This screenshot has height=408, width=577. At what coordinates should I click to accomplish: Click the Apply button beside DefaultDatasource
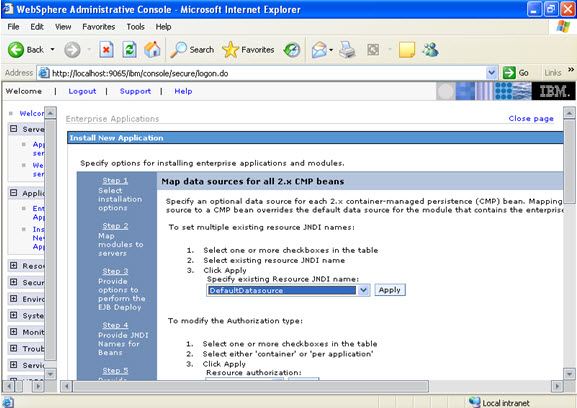[390, 290]
